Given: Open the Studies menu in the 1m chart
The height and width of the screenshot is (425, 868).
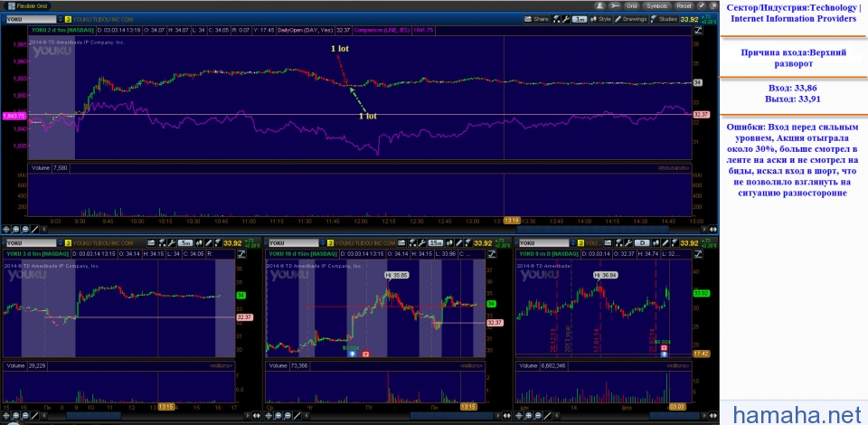Looking at the screenshot, I should [x=665, y=19].
